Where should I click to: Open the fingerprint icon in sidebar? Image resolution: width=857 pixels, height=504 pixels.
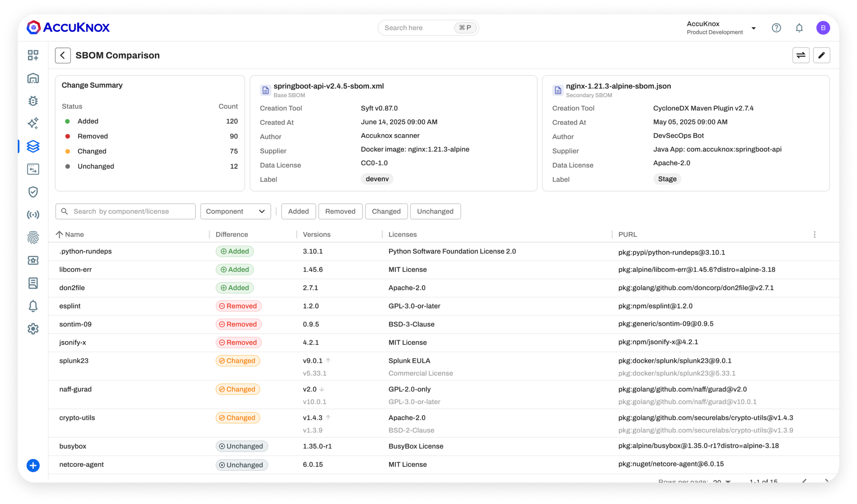pyautogui.click(x=33, y=238)
